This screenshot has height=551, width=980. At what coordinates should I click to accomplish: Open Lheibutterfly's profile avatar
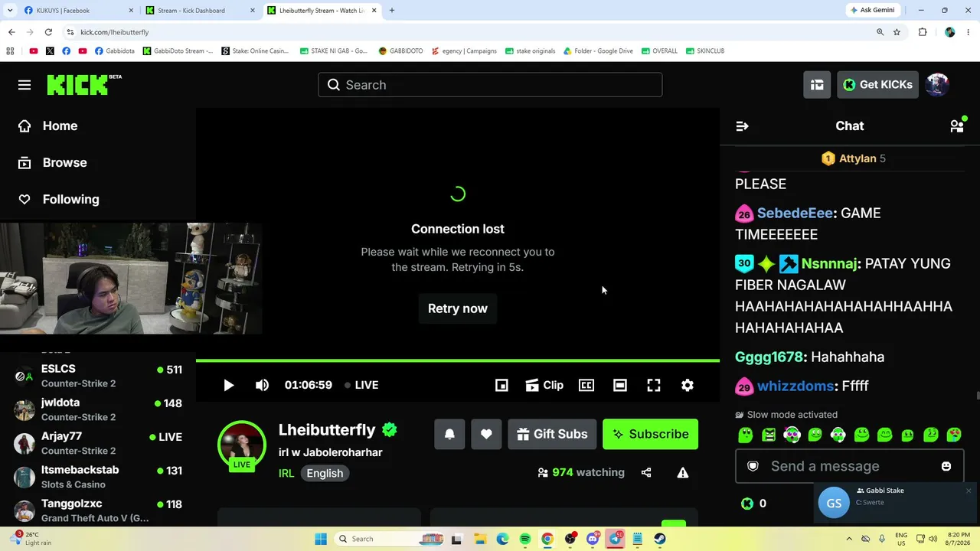242,445
